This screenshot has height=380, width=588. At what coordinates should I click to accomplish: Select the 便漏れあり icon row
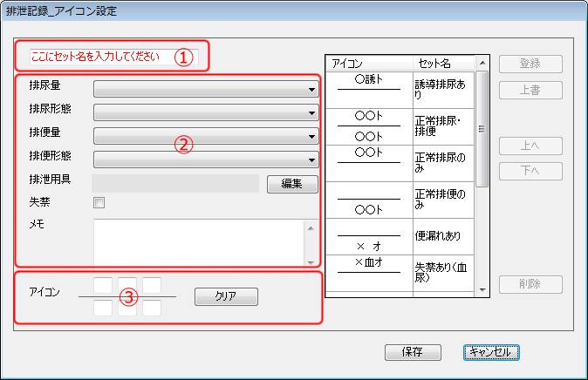click(400, 235)
